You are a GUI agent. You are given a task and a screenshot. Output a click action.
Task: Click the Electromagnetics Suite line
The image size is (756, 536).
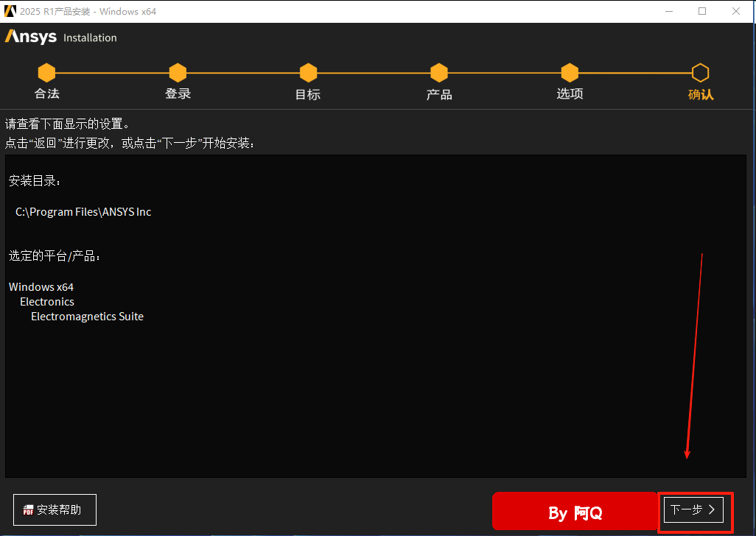tap(87, 317)
